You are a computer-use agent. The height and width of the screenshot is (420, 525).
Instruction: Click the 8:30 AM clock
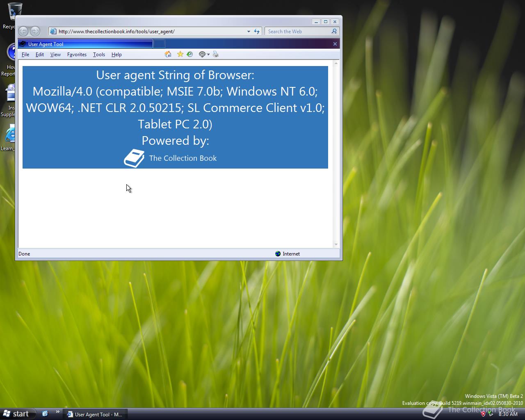point(508,414)
